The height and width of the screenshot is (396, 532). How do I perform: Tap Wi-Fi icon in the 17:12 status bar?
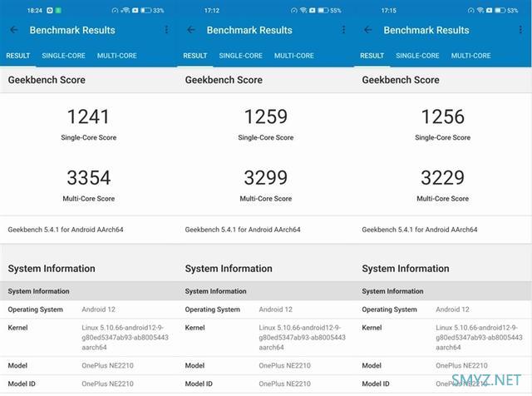(x=303, y=11)
